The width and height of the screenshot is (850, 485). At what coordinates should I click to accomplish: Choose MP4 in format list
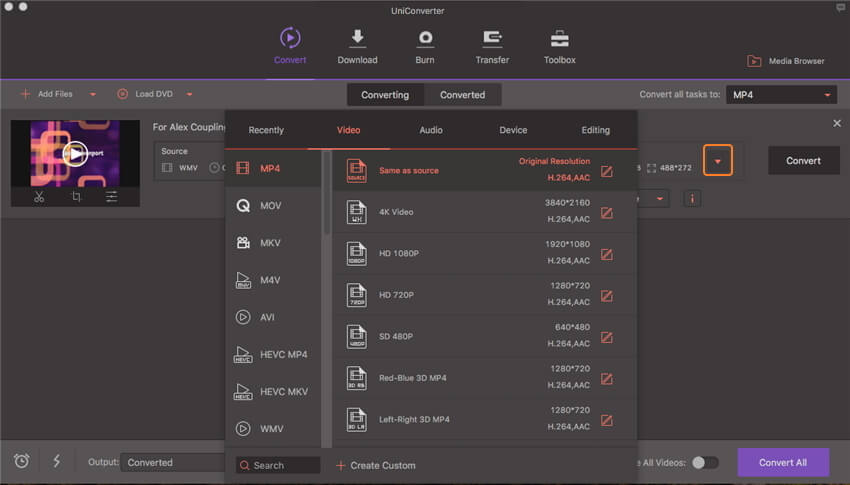pyautogui.click(x=273, y=169)
